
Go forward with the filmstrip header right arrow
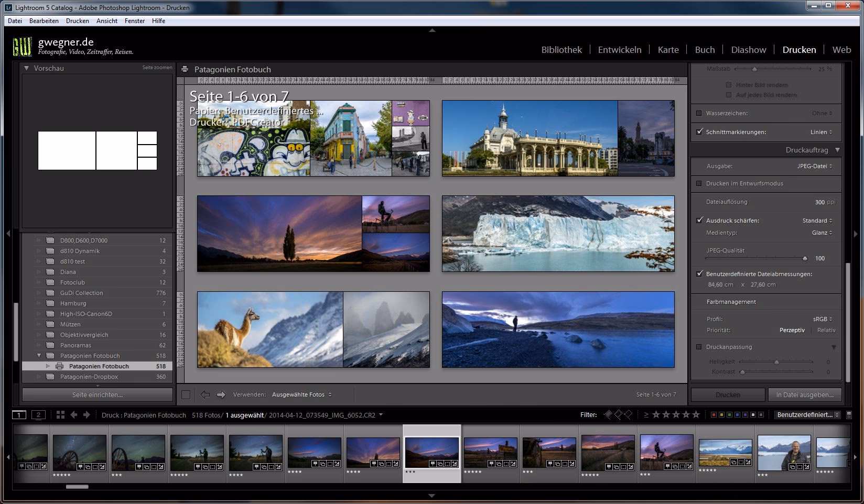[x=87, y=415]
